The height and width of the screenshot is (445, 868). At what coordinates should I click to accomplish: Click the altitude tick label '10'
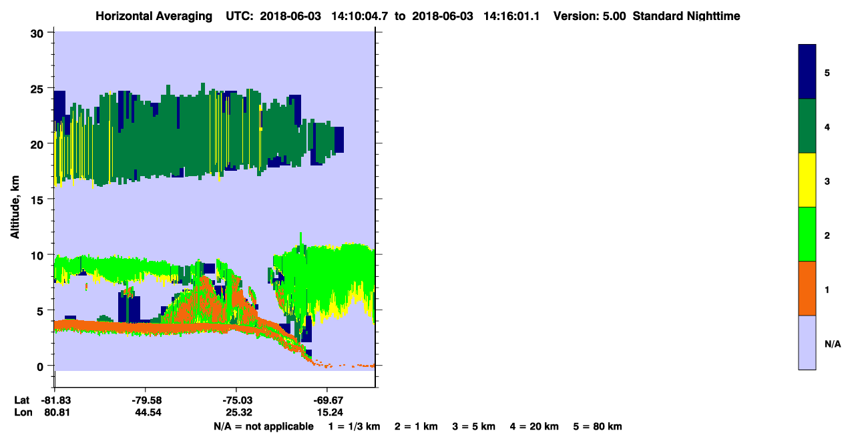coord(39,255)
